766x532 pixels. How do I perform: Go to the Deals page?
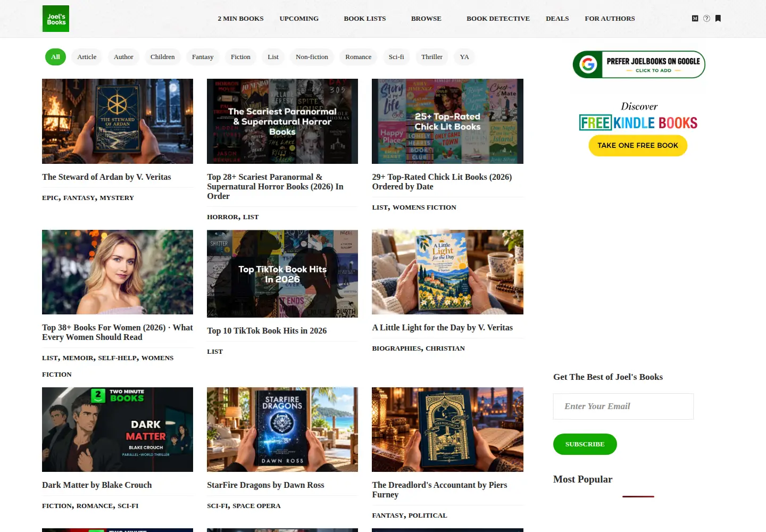click(557, 19)
